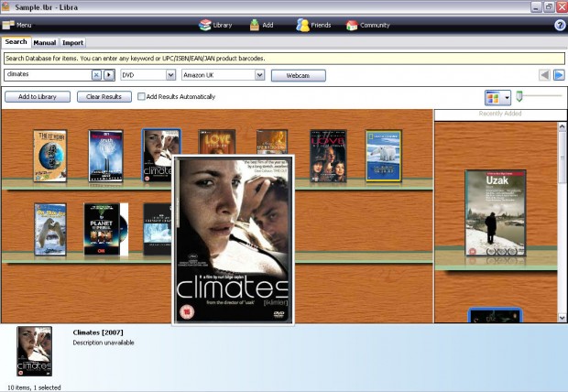Open the view mode dropdown arrow
Screen dimensions: 568x392
tap(507, 98)
